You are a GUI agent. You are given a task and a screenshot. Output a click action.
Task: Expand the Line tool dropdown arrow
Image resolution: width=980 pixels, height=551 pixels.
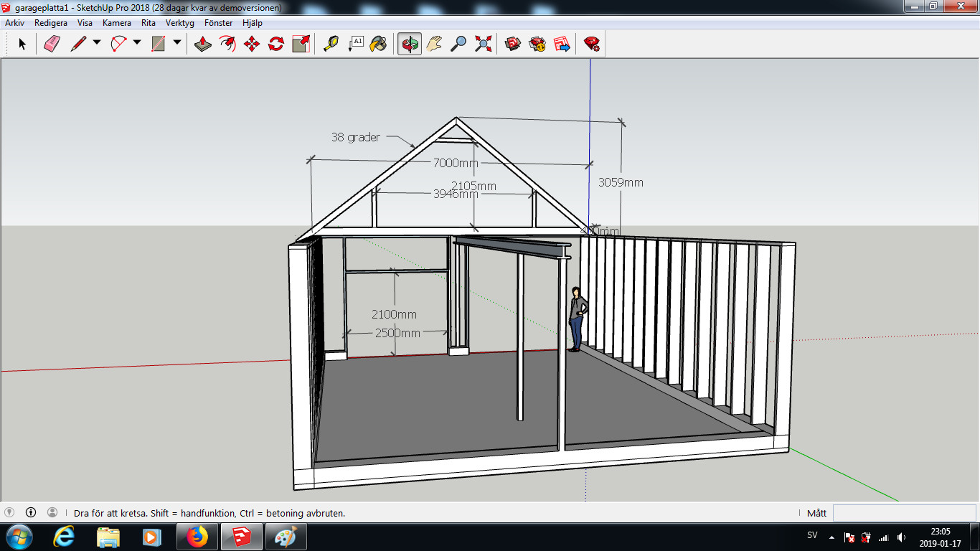(x=97, y=42)
